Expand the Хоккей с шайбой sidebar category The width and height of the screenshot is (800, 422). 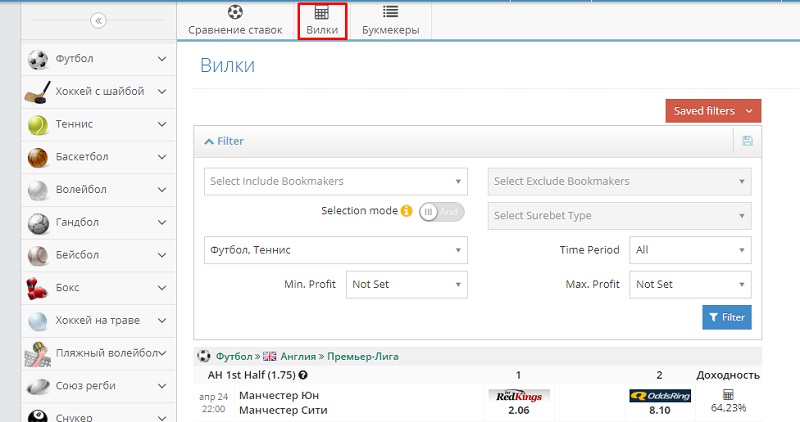[x=162, y=91]
